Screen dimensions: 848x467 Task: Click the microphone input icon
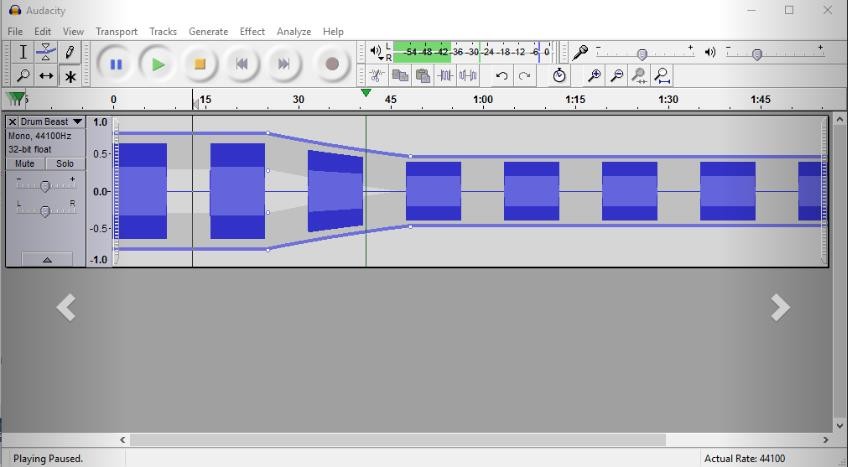point(580,52)
